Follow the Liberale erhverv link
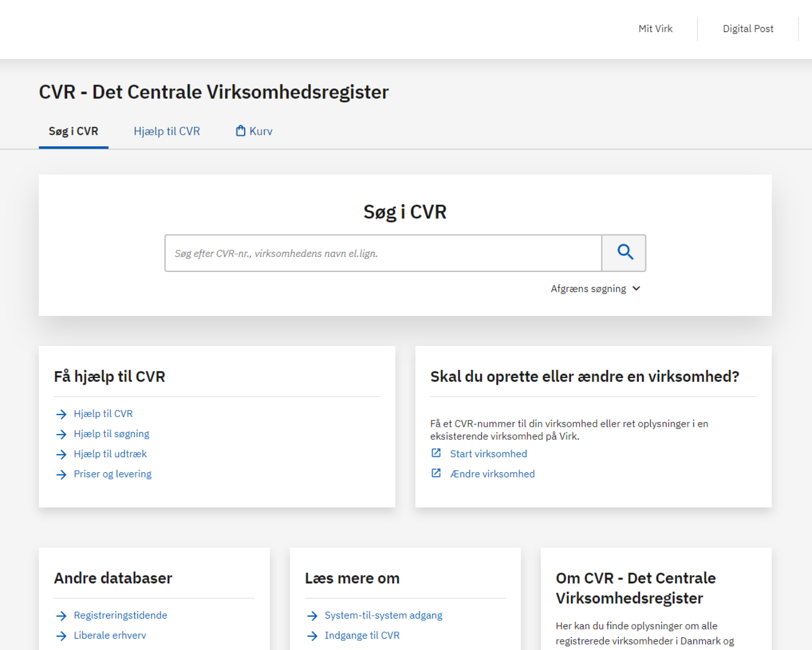Screen dimensions: 812x650 point(110,635)
